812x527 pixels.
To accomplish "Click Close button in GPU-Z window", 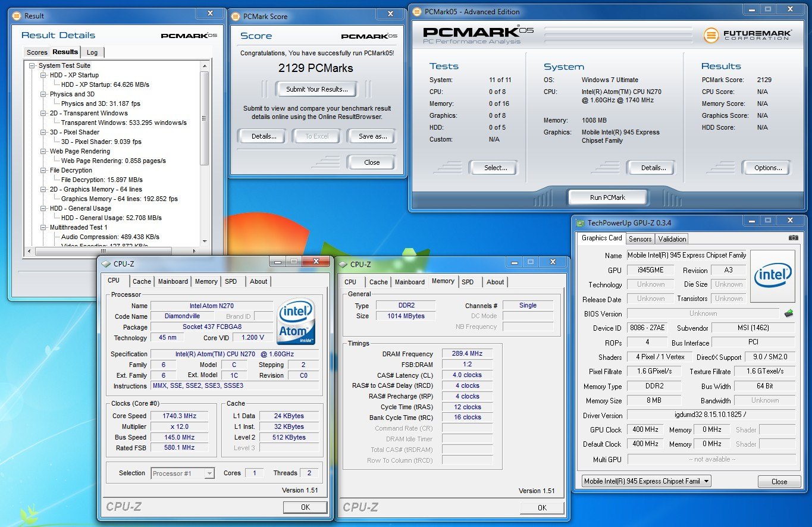I will (x=779, y=482).
